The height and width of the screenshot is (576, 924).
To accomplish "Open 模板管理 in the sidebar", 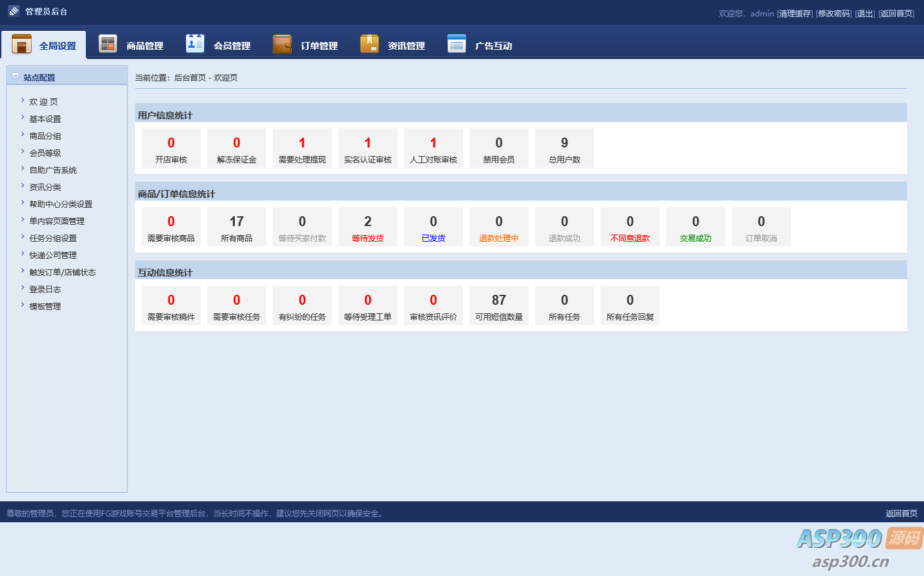I will point(45,307).
